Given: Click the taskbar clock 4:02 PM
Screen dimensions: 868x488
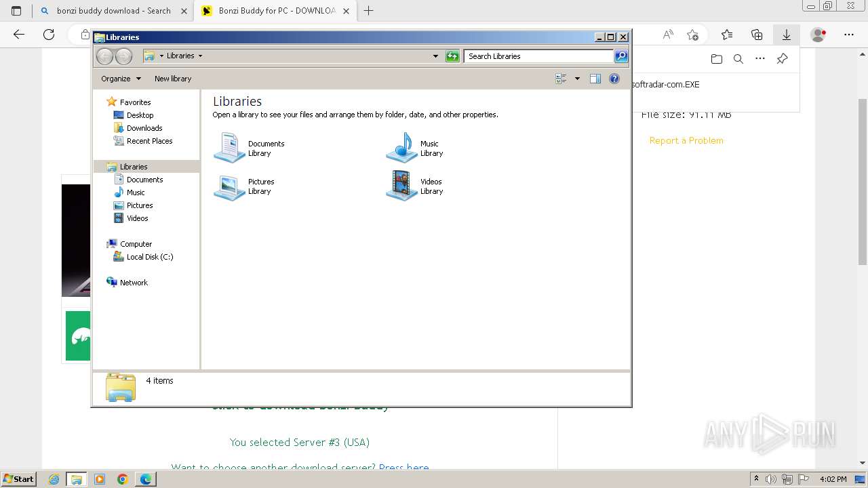Looking at the screenshot, I should [833, 479].
